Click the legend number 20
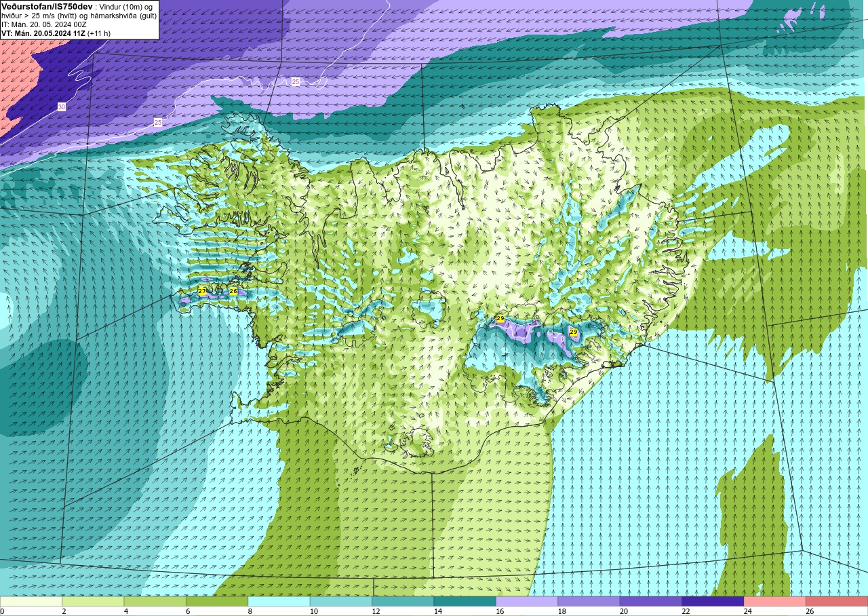The image size is (868, 616). [624, 611]
